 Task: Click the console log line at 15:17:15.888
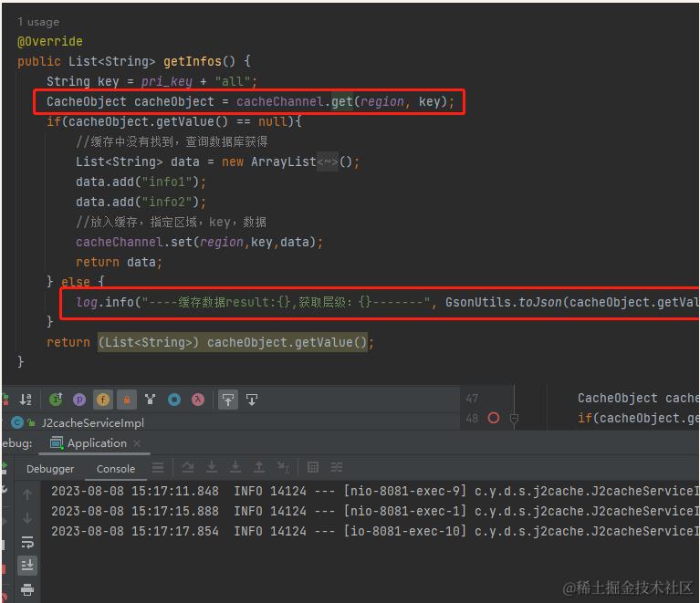coord(374,511)
